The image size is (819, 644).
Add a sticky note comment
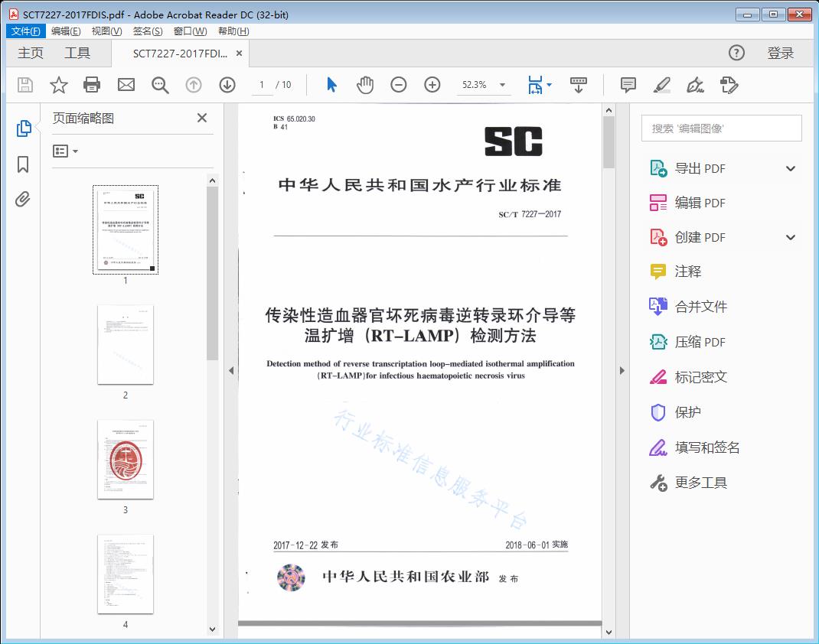tap(628, 85)
